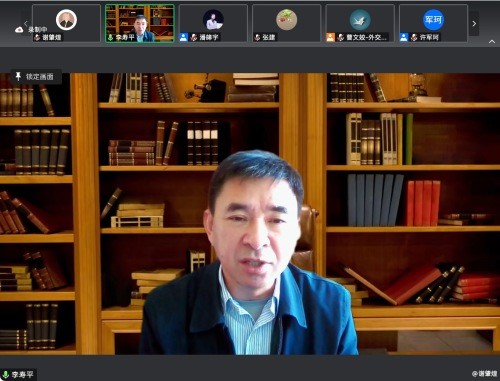Click the pin icon labeled 锁定画面
500x381 pixels.
19,76
